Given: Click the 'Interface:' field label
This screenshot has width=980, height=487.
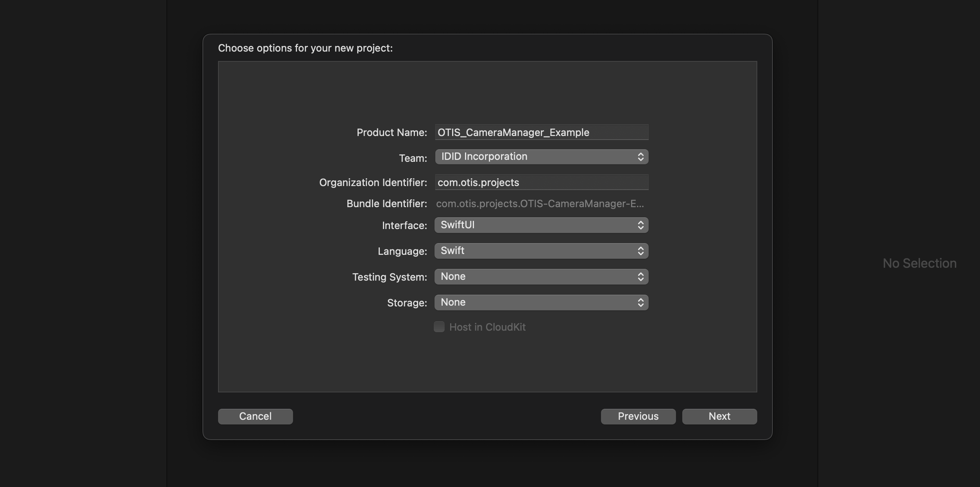Looking at the screenshot, I should [404, 226].
